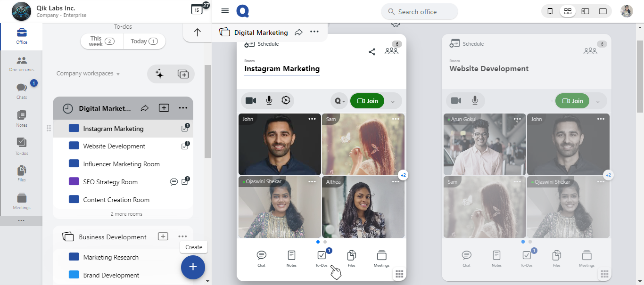The height and width of the screenshot is (285, 644).
Task: Select the Today to-dos tab
Action: click(144, 41)
